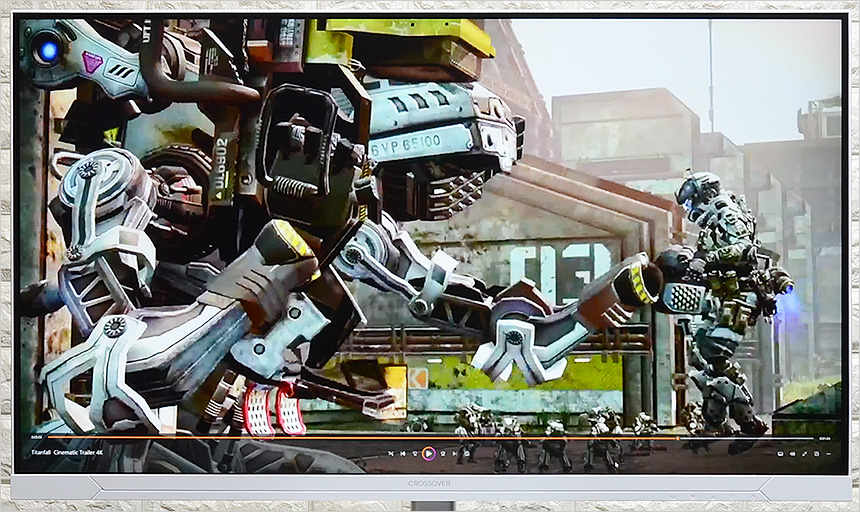Click the CROSSOVER logo on the monitor bezel
Image resolution: width=860 pixels, height=512 pixels.
[x=430, y=483]
